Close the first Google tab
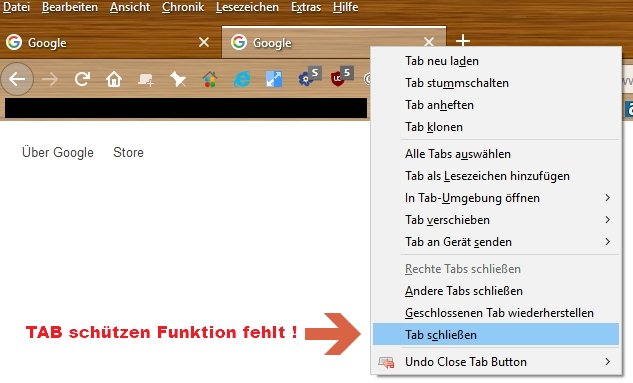633x383 pixels. (204, 42)
